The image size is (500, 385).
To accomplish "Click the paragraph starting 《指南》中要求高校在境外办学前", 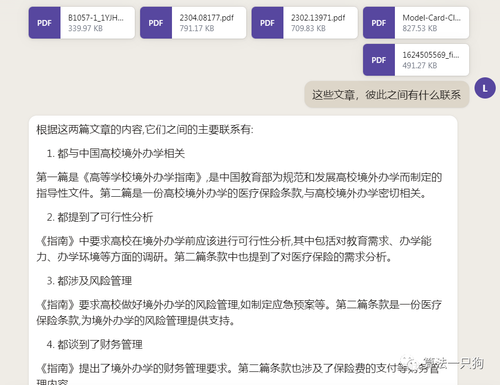I will click(234, 249).
